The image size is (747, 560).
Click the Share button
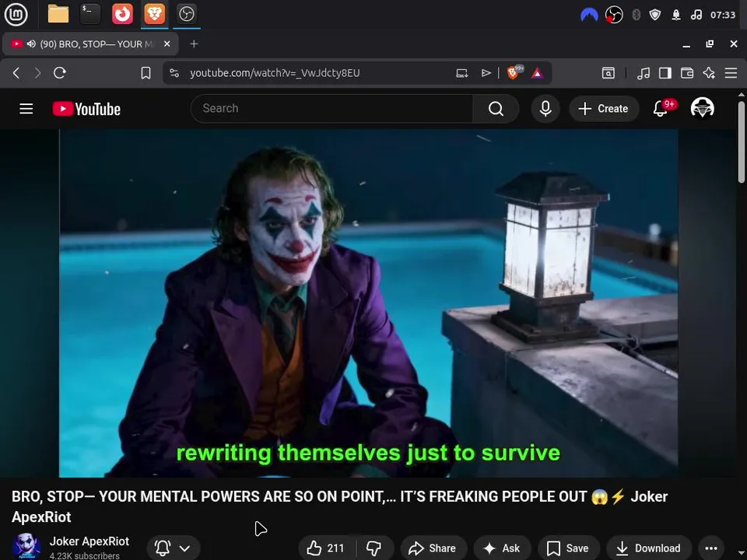[x=433, y=548]
